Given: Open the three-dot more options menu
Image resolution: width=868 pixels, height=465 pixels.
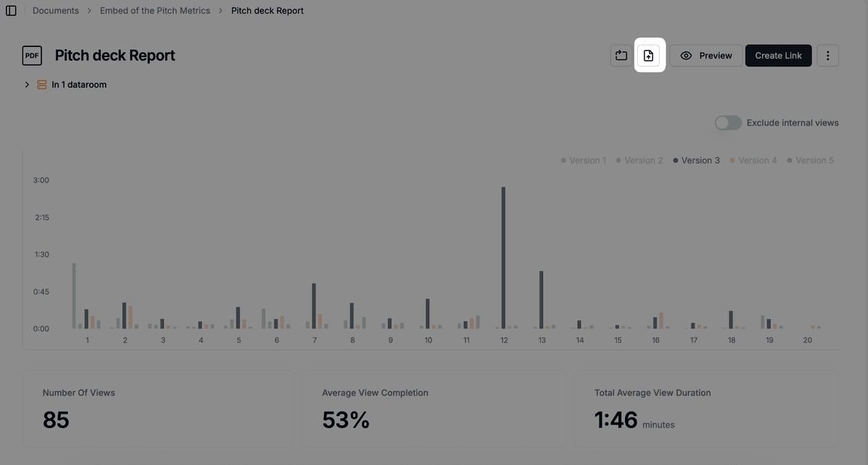Looking at the screenshot, I should (x=827, y=56).
